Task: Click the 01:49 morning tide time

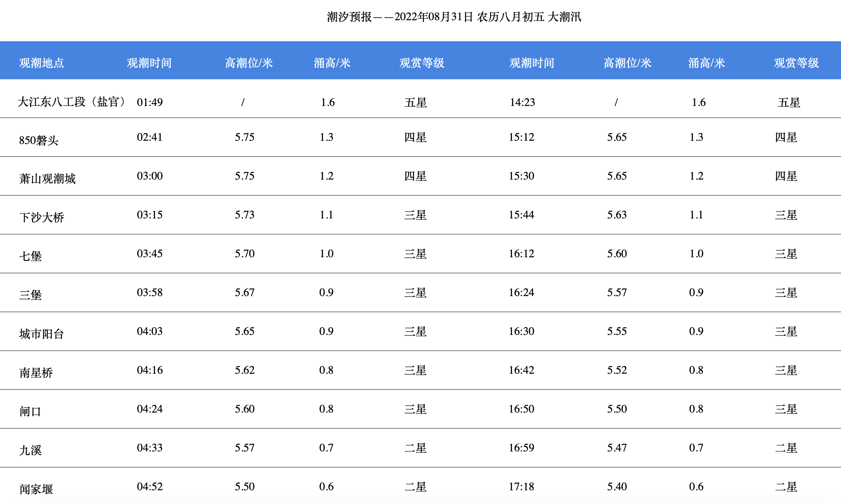Action: 150,102
